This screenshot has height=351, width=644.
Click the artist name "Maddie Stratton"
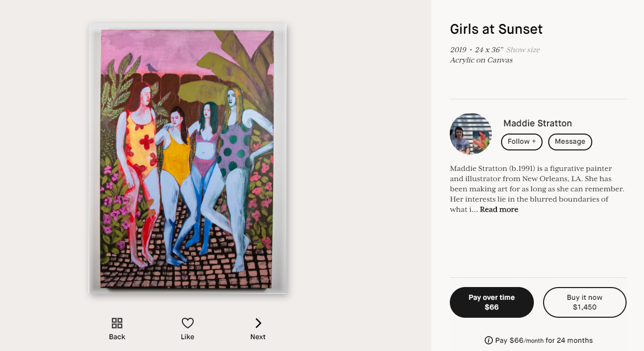[537, 123]
